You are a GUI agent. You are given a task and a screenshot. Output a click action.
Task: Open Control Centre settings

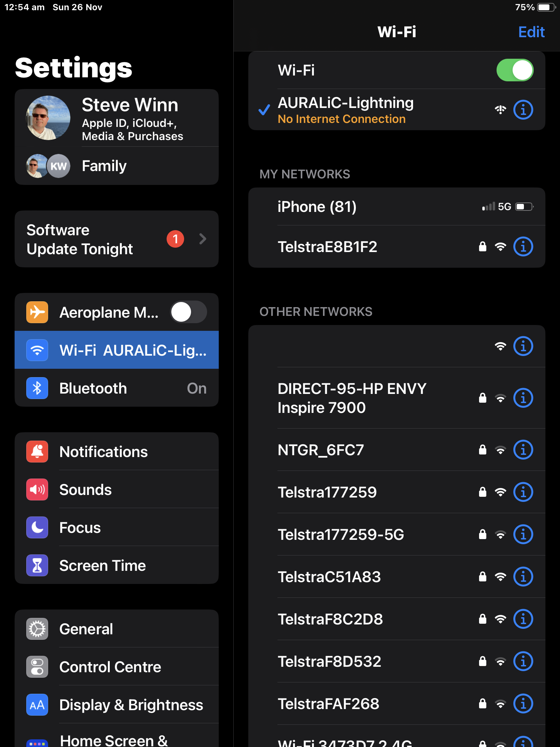(x=117, y=667)
